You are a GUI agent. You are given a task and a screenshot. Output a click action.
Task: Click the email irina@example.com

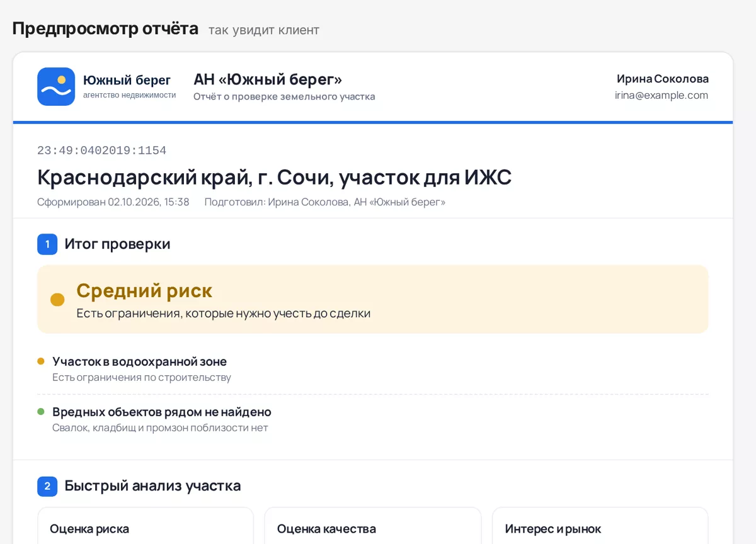point(661,96)
